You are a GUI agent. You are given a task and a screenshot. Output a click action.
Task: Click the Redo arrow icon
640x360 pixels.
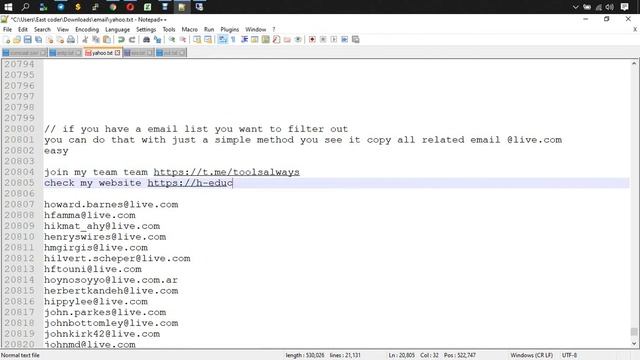[132, 40]
